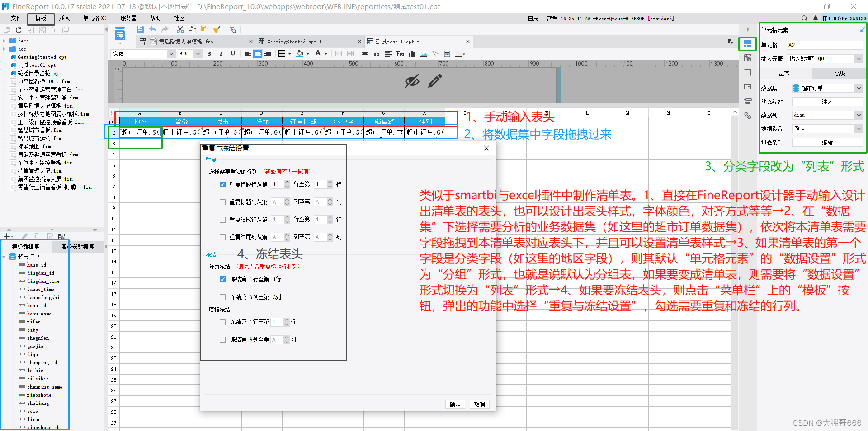This screenshot has width=868, height=431.
Task: Open the border style dropdown arrow
Action: pyautogui.click(x=290, y=54)
